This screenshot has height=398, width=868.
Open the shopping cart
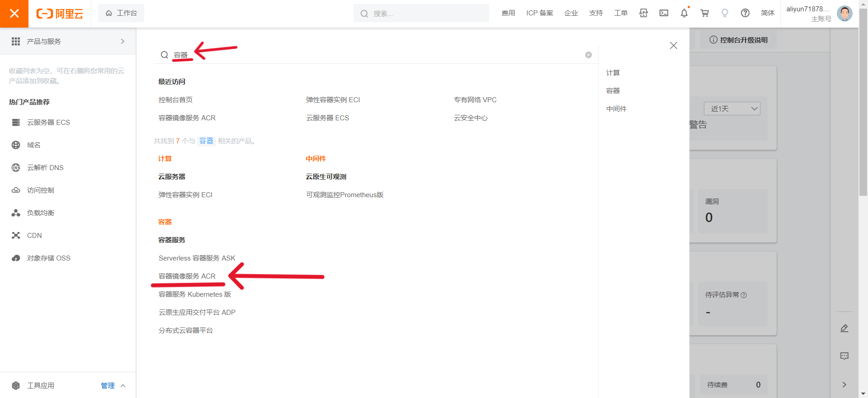[x=704, y=13]
